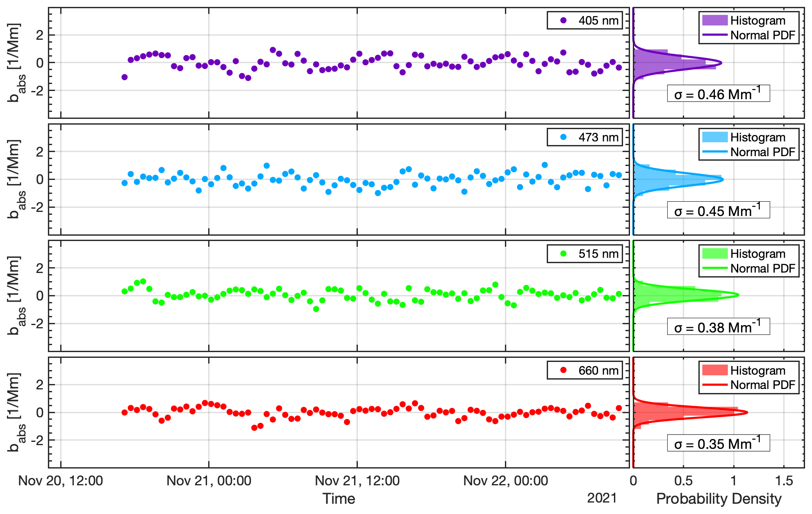Click the blue Normal PDF legend line
This screenshot has width=812, height=514.
point(714,152)
